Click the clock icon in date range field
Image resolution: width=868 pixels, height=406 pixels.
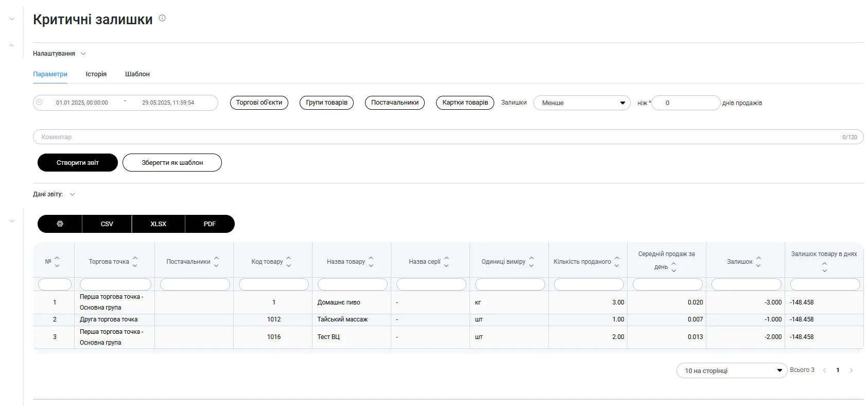point(39,103)
